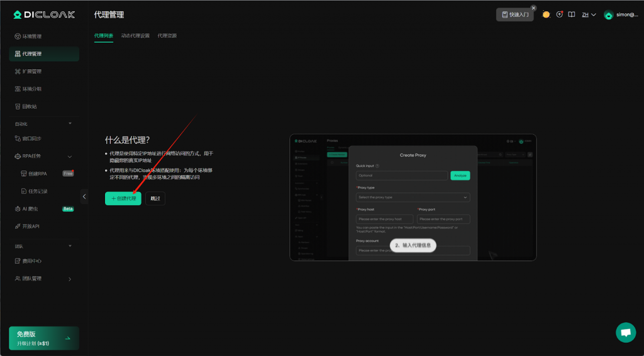Image resolution: width=644 pixels, height=356 pixels.
Task: Collapse the sidebar with arrow handle
Action: 84,197
